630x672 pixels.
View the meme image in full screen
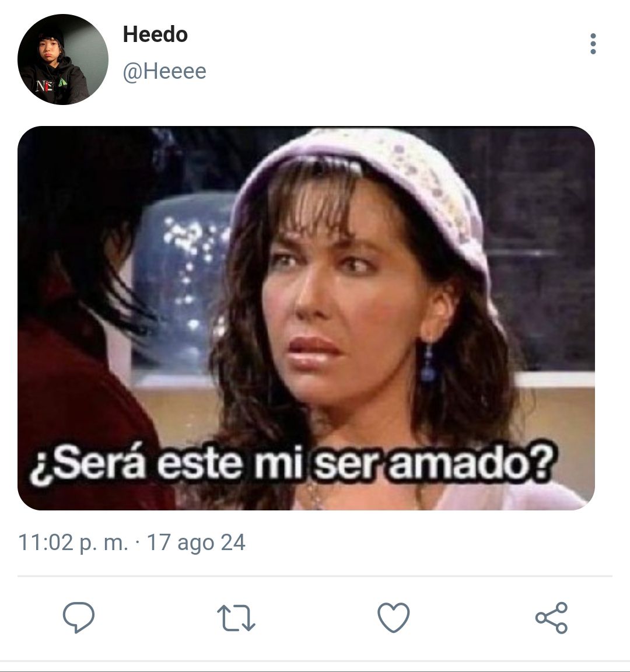(306, 318)
